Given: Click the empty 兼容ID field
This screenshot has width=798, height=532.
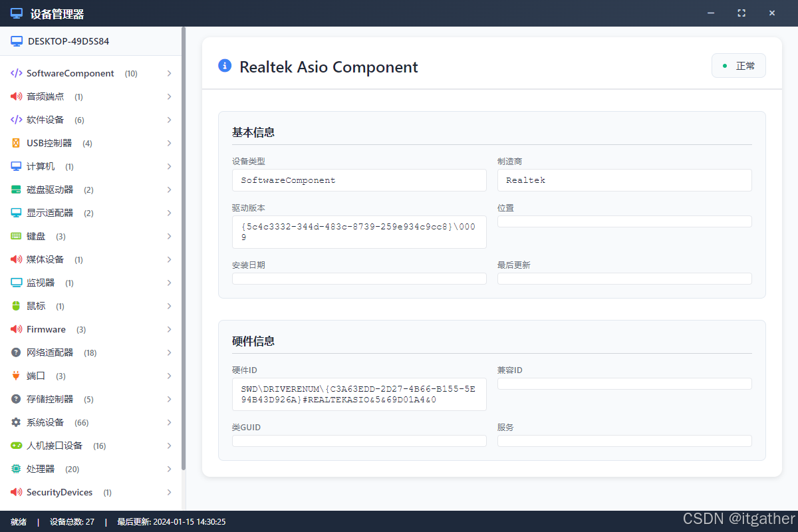Looking at the screenshot, I should 624,384.
